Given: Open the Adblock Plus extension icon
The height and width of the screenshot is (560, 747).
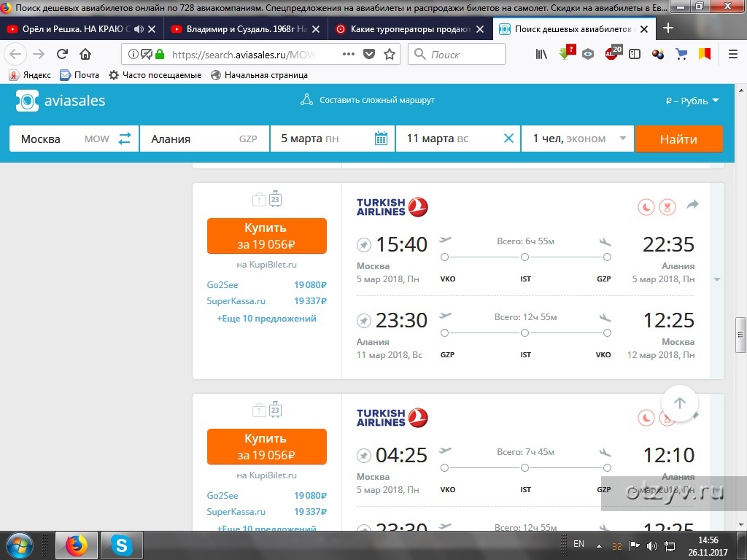Looking at the screenshot, I should coord(614,52).
